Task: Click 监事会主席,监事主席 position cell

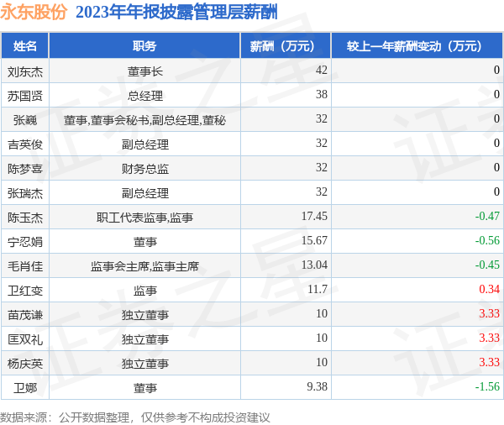Action: pyautogui.click(x=144, y=266)
